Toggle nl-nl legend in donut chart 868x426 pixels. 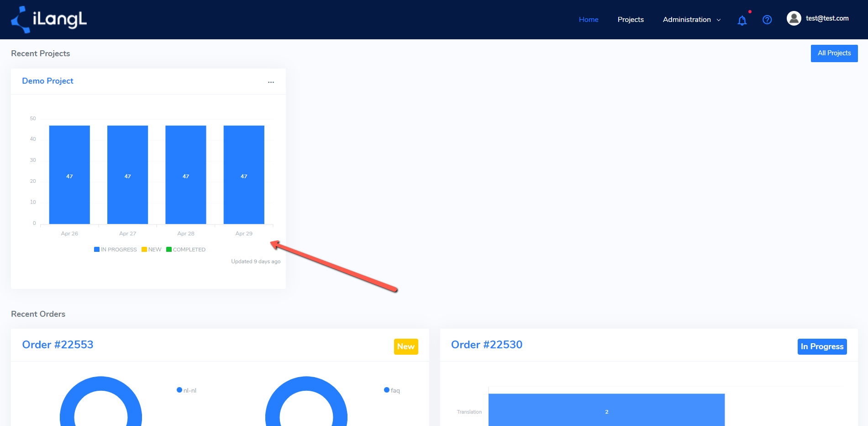pos(186,390)
